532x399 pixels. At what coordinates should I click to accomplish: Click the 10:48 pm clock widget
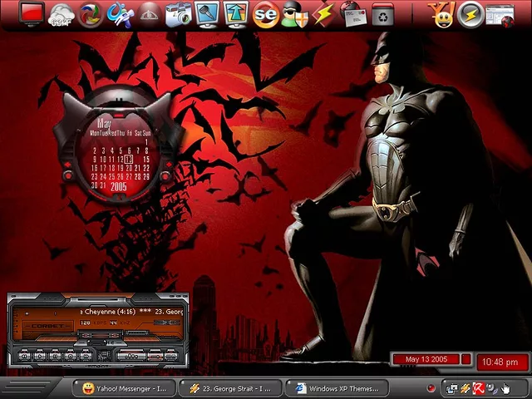500,362
